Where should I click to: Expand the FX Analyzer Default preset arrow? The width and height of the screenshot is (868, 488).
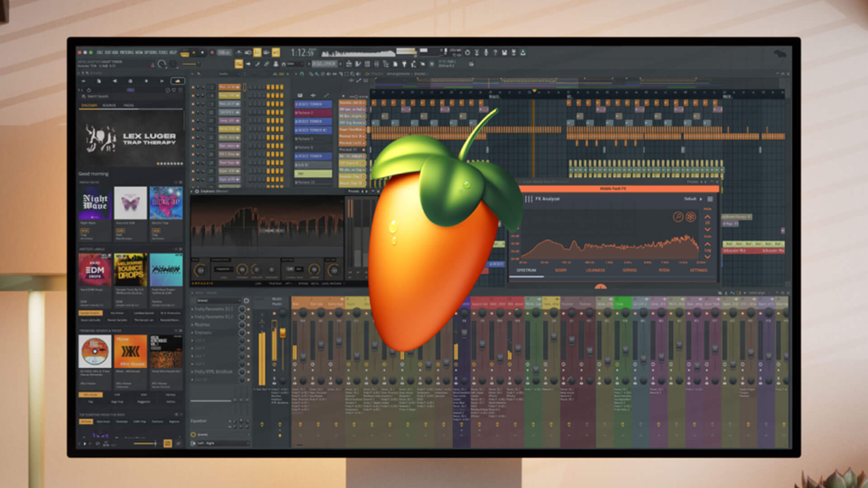click(x=701, y=199)
